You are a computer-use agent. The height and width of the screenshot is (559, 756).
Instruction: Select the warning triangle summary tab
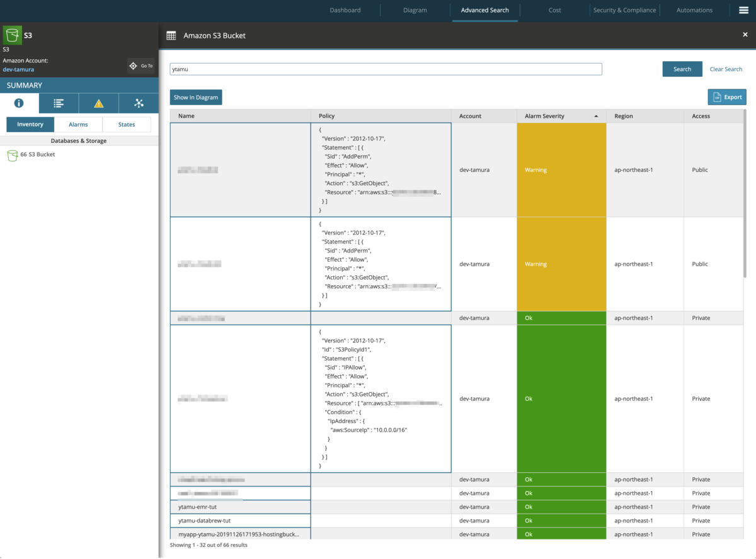pyautogui.click(x=98, y=103)
